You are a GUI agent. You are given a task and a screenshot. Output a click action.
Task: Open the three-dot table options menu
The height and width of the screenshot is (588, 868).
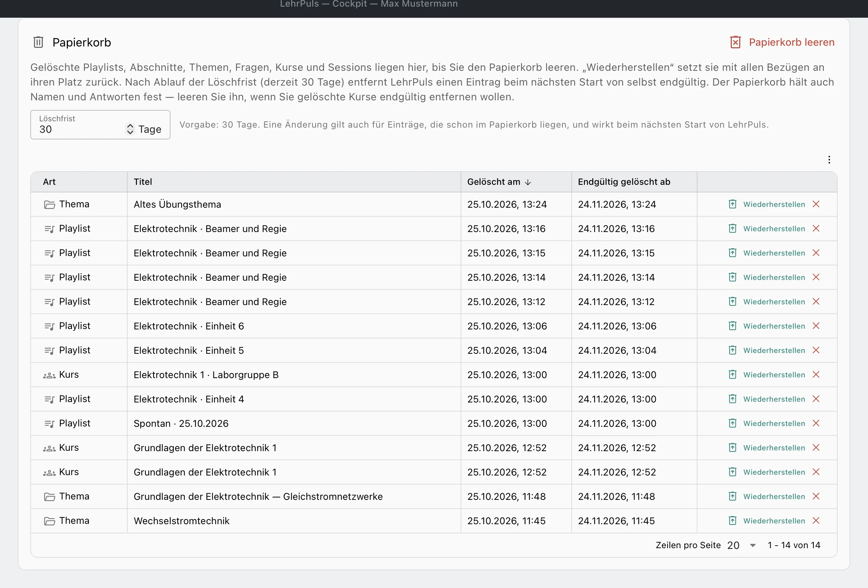pyautogui.click(x=829, y=160)
